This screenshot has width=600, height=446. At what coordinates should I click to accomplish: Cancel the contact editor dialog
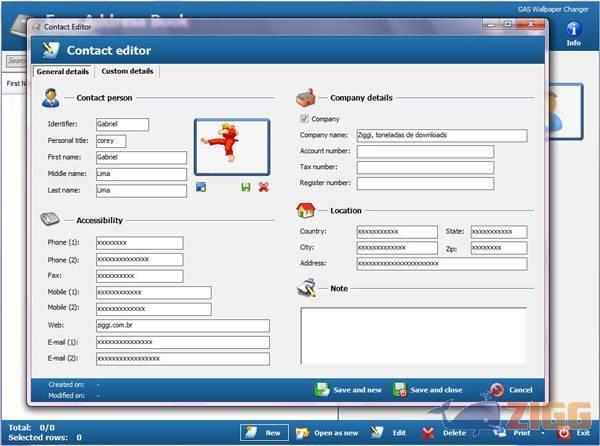coord(511,390)
